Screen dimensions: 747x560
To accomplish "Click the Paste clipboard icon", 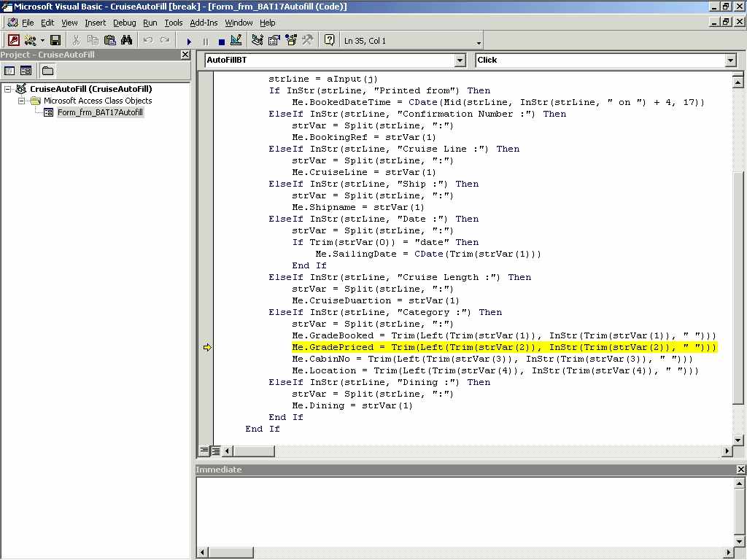I will pyautogui.click(x=109, y=41).
